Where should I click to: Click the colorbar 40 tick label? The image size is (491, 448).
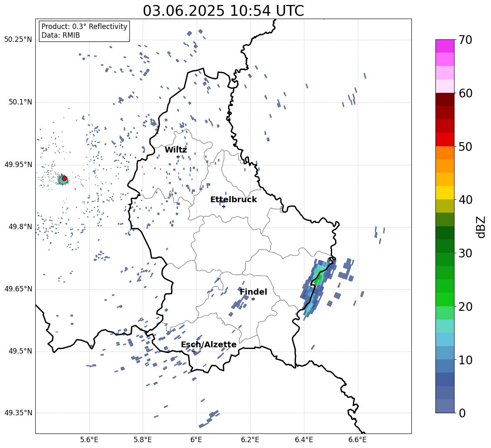click(x=465, y=200)
